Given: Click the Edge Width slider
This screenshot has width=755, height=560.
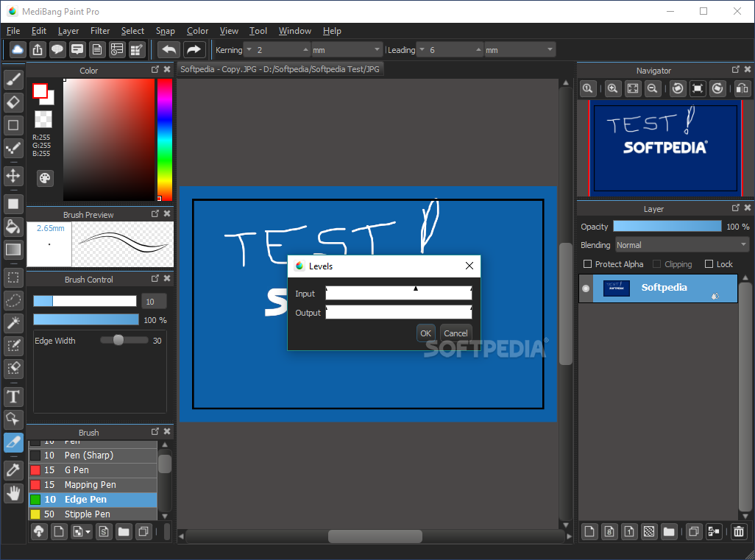Looking at the screenshot, I should (x=124, y=340).
